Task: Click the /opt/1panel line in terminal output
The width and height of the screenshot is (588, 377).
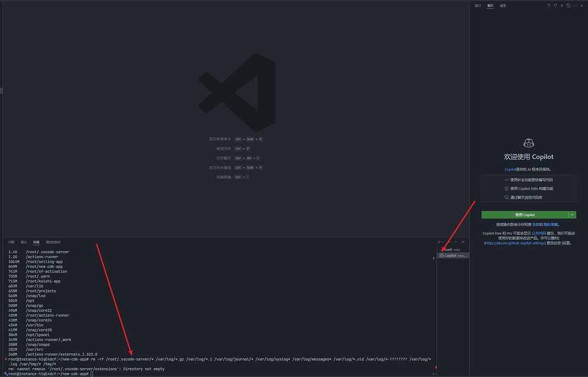Action: 29,334
